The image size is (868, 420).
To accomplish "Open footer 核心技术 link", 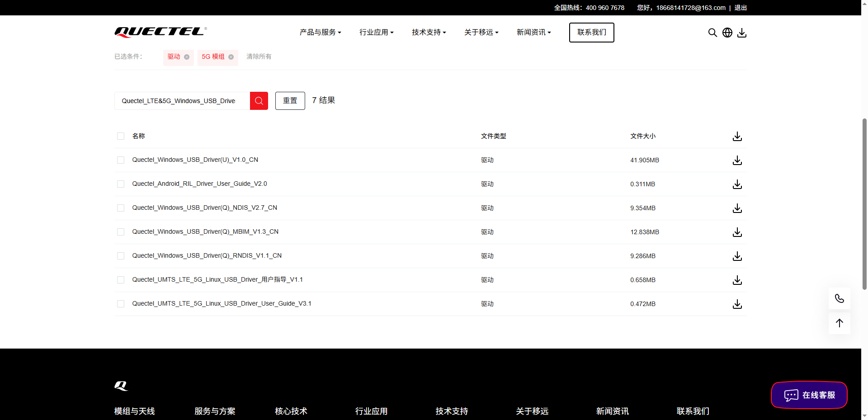I will tap(291, 411).
